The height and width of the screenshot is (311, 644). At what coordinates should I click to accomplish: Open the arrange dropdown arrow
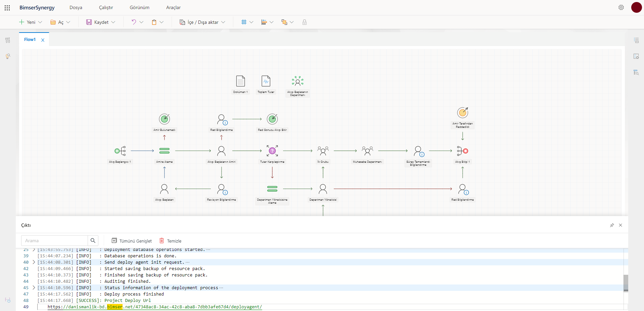click(x=292, y=22)
